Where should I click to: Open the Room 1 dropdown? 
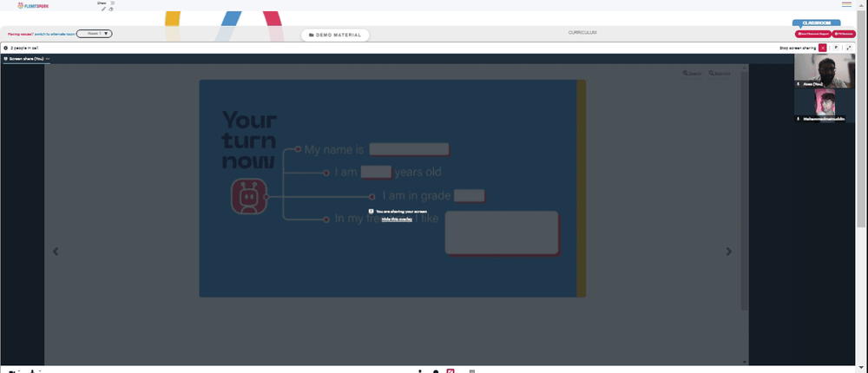point(94,34)
